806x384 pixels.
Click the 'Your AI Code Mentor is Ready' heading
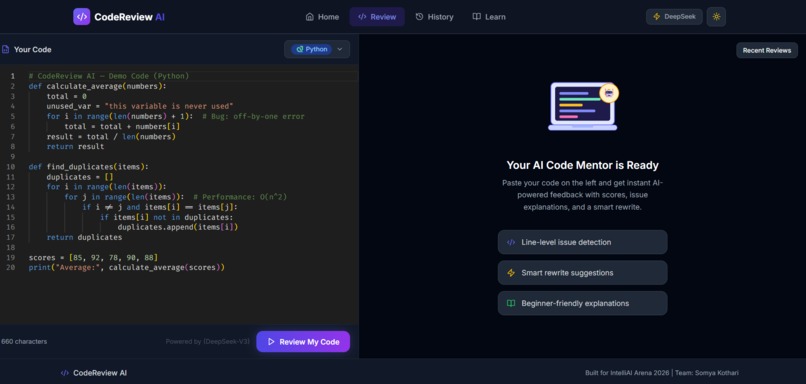tap(582, 166)
